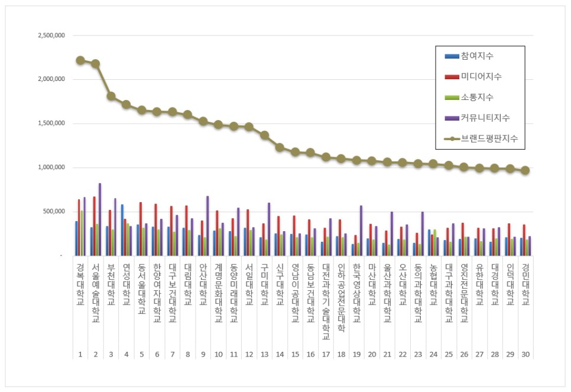
Task: Select the blue 참여지수 legend swatch
Action: click(452, 56)
